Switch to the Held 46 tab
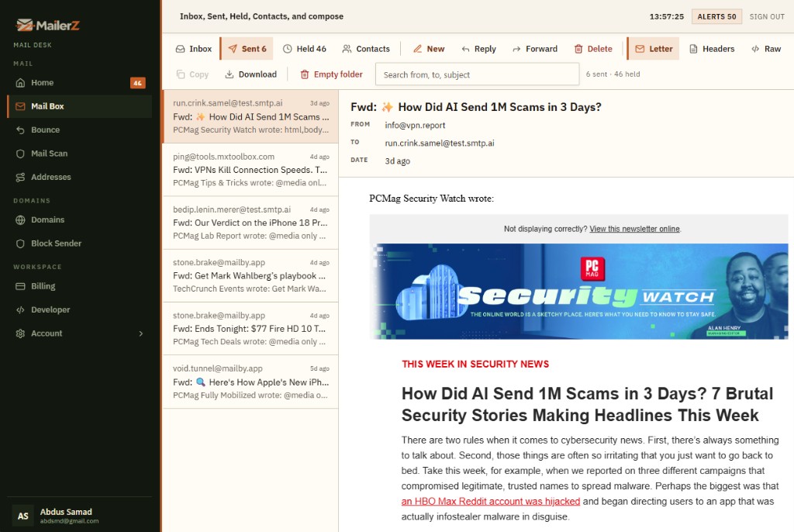 (x=304, y=49)
